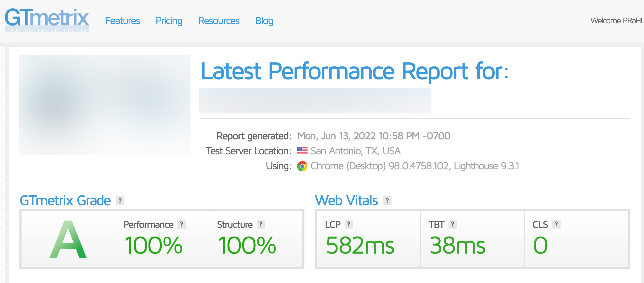644x283 pixels.
Task: Click the GTmetrix Grade heading
Action: tap(65, 201)
